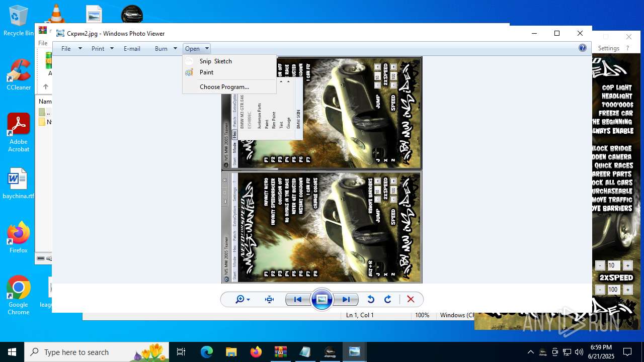The image size is (644, 362).
Task: Open the Google Chrome desktop shortcut
Action: [x=19, y=296]
